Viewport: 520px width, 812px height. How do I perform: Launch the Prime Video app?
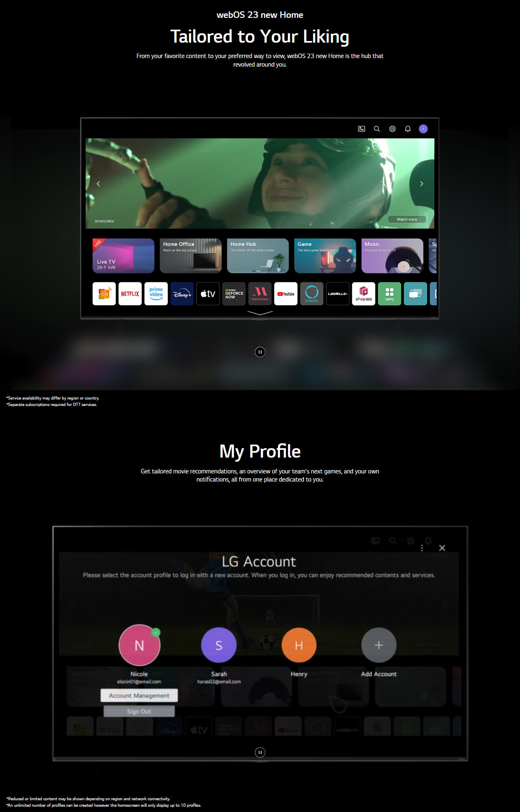[x=156, y=294]
